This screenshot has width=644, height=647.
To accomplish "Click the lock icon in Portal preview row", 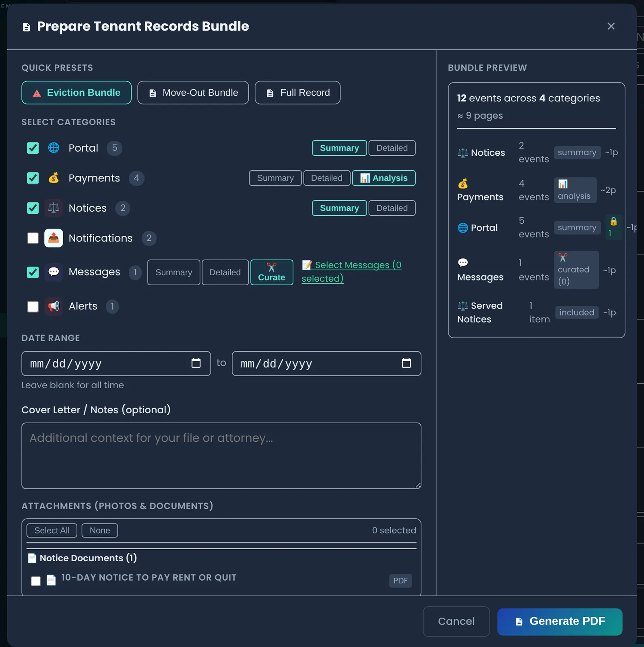I will pyautogui.click(x=613, y=221).
